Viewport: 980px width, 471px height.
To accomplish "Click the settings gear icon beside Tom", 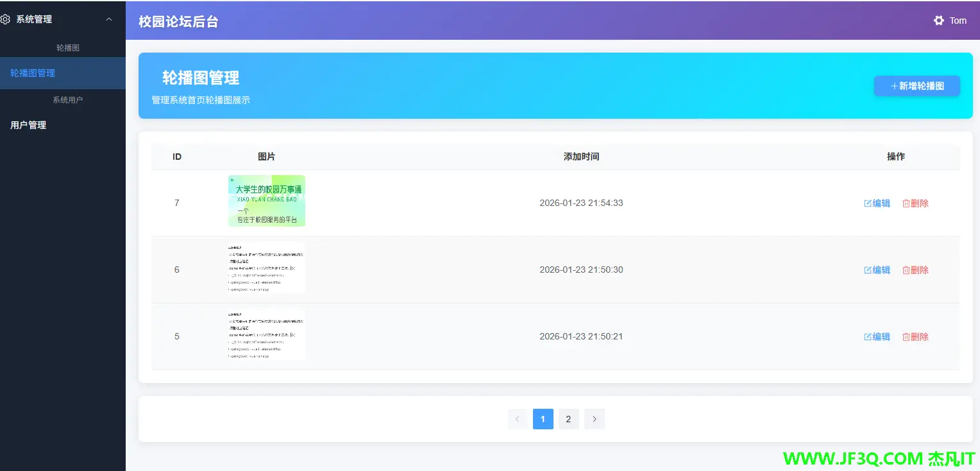I will point(938,21).
